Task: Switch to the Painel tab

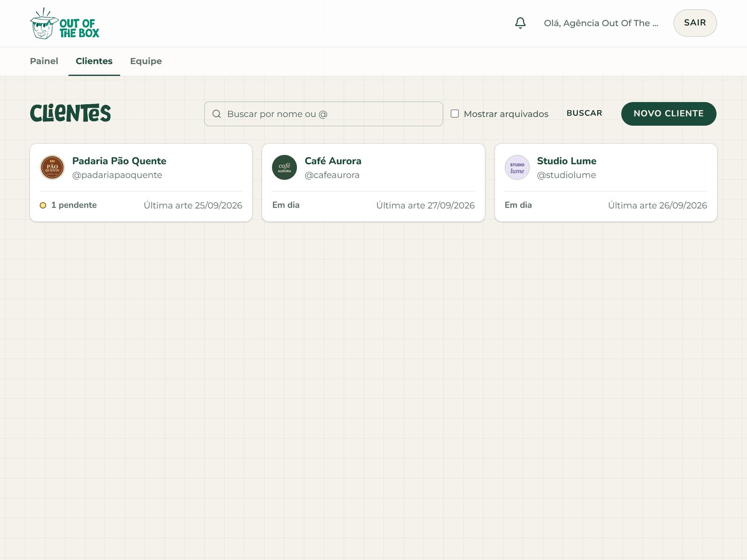Action: coord(44,61)
